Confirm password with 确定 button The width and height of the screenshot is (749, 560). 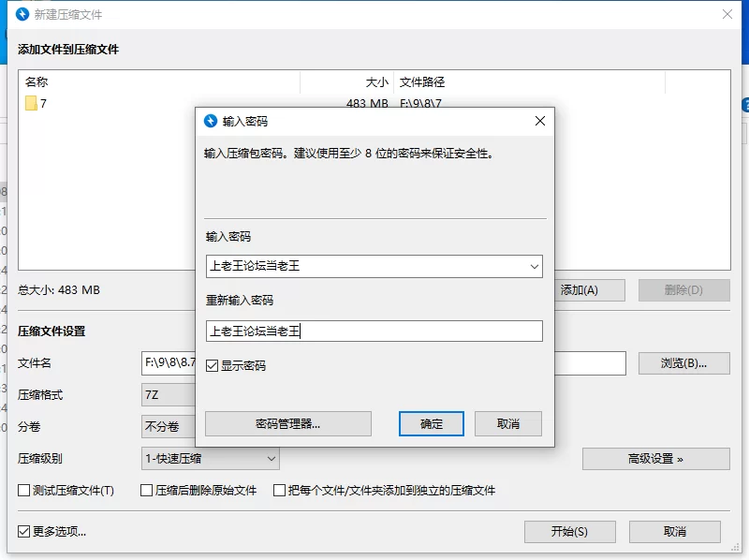pos(432,424)
